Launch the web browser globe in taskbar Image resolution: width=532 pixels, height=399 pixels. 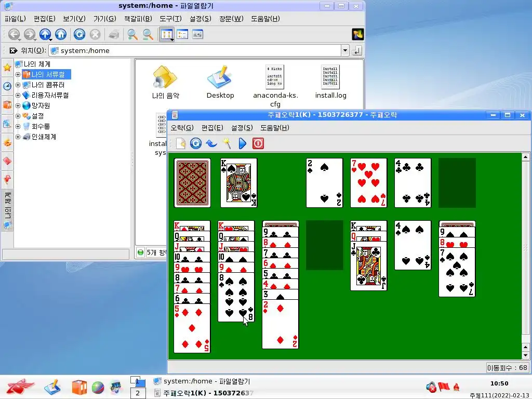click(98, 388)
